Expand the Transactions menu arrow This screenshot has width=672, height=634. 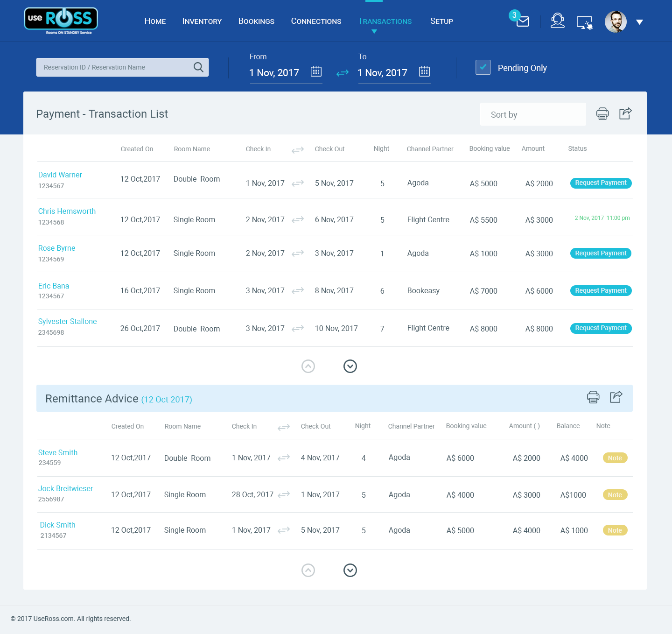374,32
